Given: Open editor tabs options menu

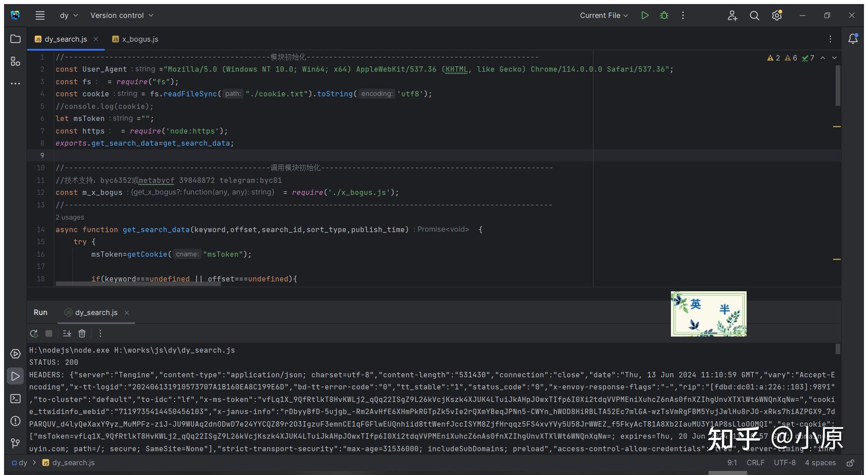Looking at the screenshot, I should [x=830, y=39].
